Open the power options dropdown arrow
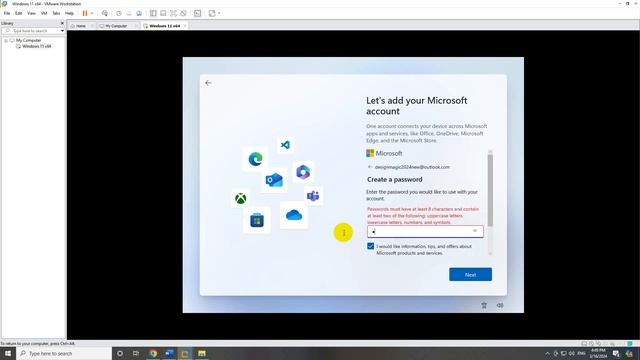This screenshot has width=640, height=360. 92,13
